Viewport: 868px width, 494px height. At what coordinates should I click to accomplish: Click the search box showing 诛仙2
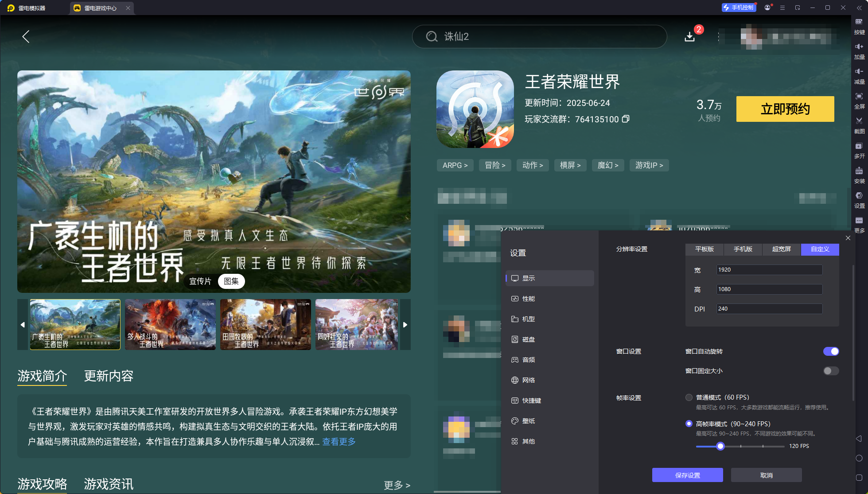(539, 36)
